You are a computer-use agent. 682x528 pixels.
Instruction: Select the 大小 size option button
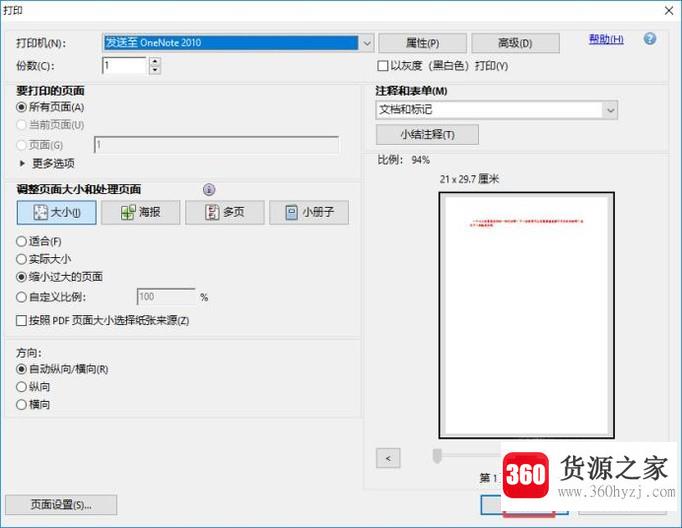[57, 212]
